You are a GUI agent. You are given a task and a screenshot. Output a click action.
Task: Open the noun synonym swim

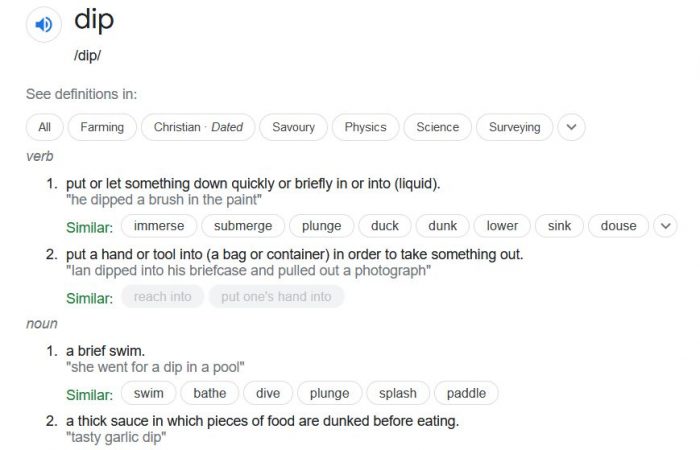click(148, 393)
